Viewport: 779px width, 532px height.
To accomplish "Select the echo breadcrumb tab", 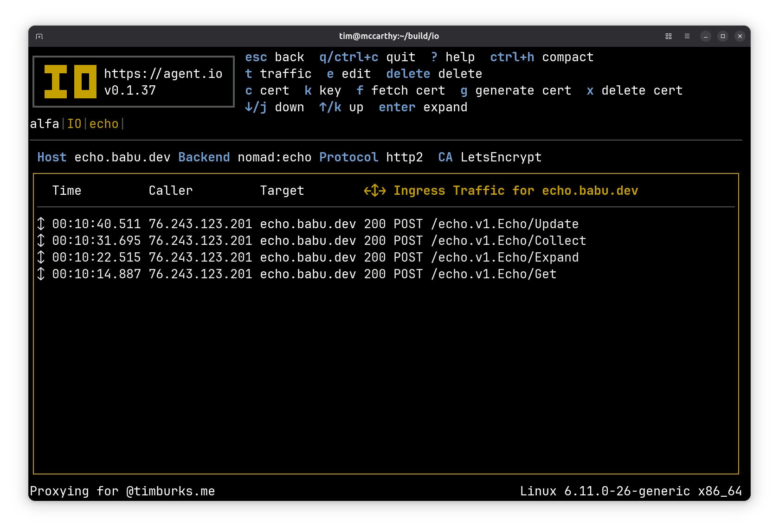I will tap(104, 124).
